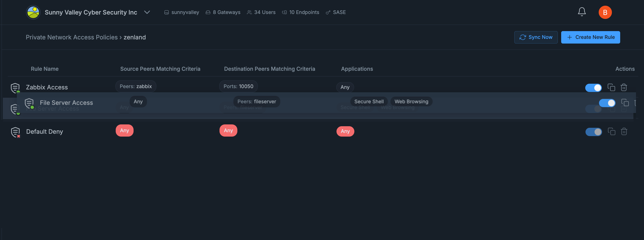Create a new rule
Screen dimensions: 644x240
pos(590,37)
